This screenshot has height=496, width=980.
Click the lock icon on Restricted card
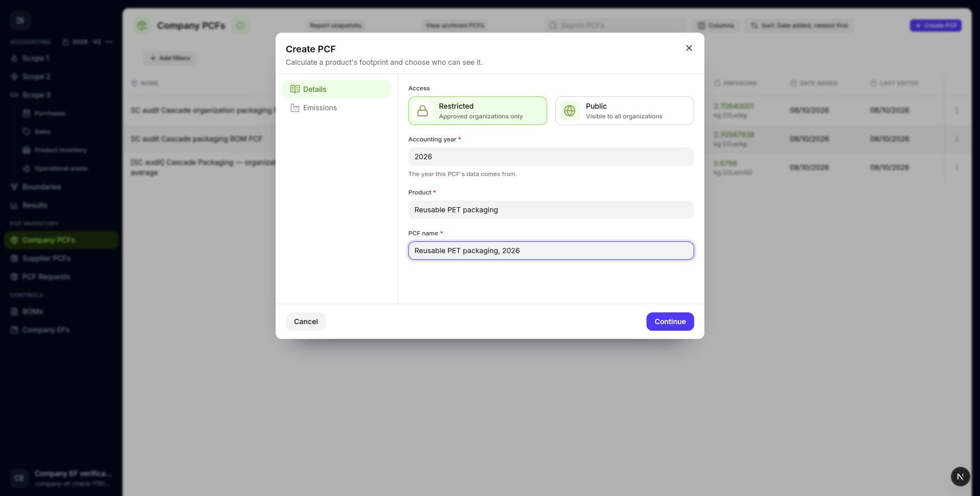(423, 111)
